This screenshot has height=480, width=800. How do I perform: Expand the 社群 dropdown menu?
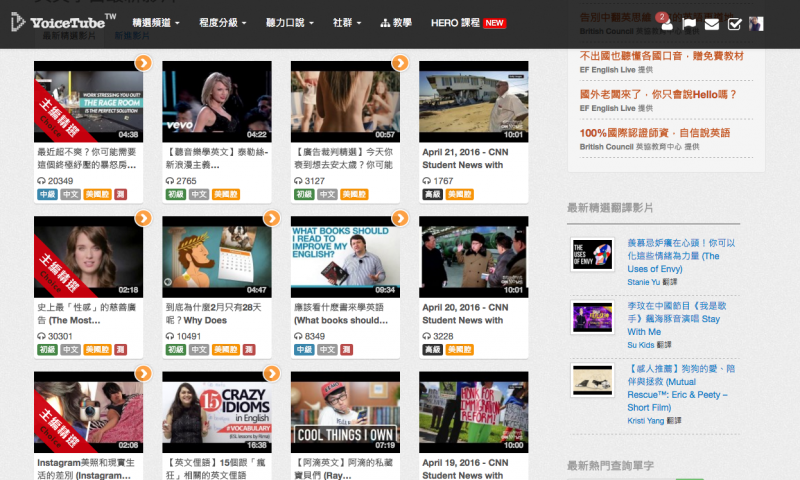point(347,23)
